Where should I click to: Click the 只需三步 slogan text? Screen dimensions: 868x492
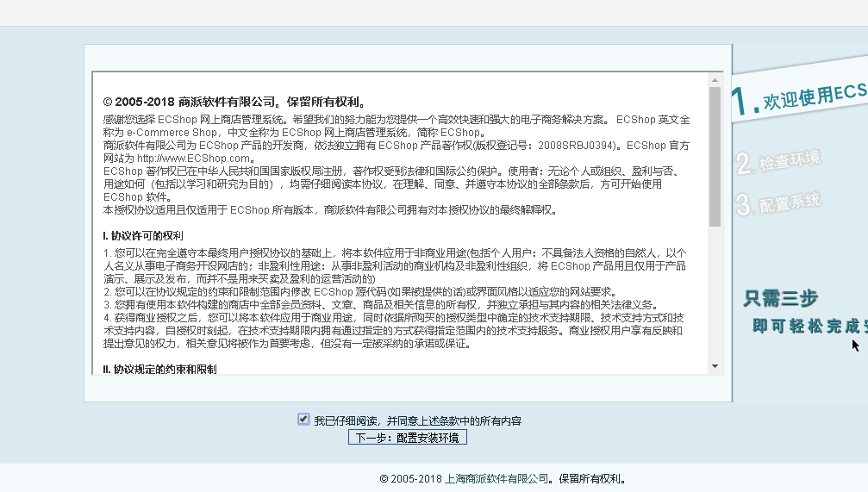click(781, 298)
